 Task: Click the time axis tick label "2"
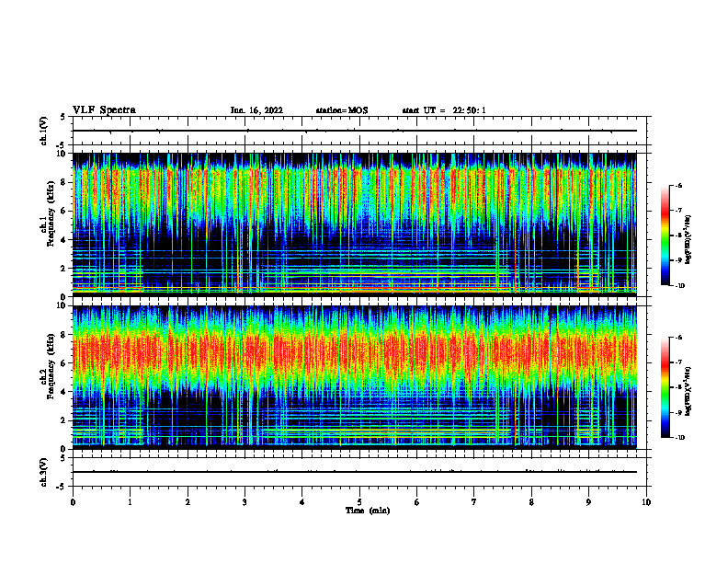[x=188, y=502]
